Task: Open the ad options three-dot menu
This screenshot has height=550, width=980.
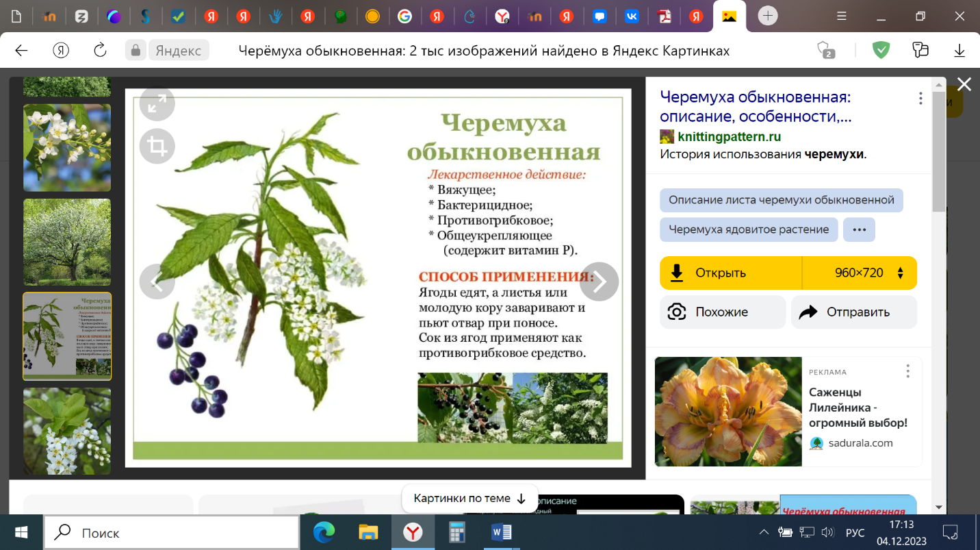Action: (x=908, y=371)
